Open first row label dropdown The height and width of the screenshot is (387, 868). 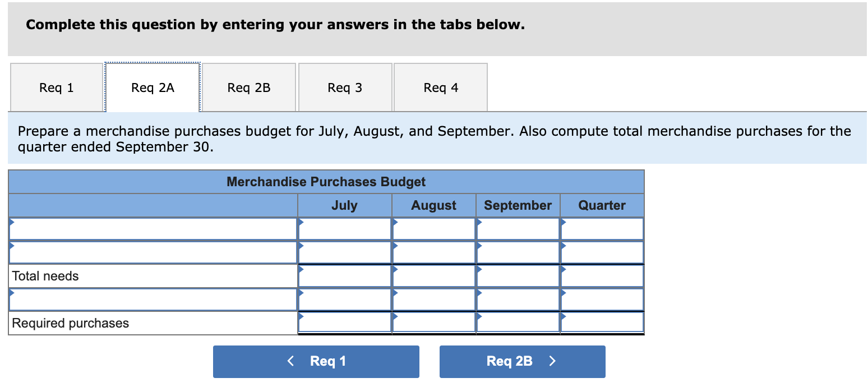153,229
